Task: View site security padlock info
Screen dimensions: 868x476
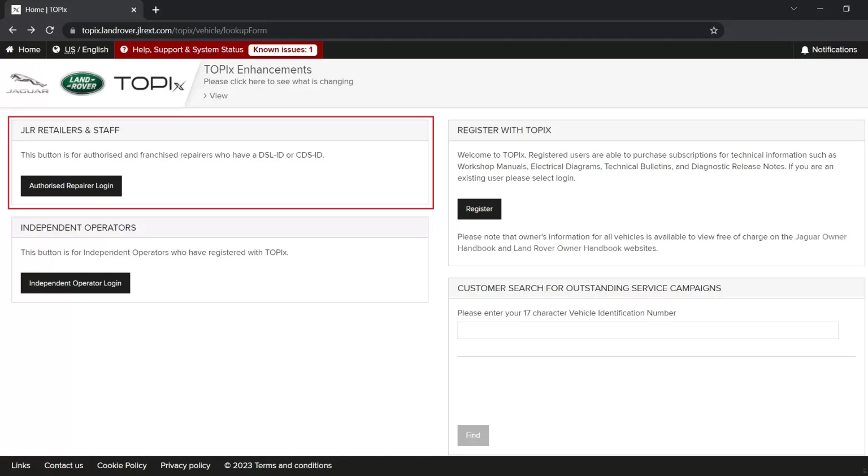Action: pos(72,31)
